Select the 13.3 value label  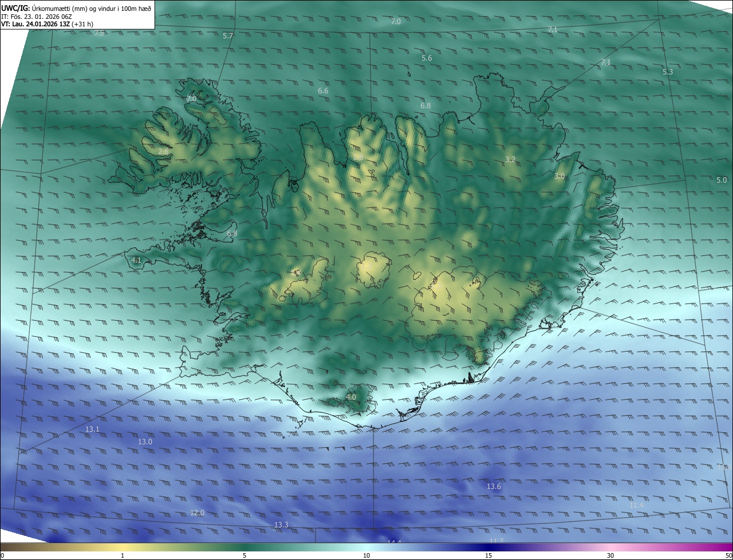(281, 525)
